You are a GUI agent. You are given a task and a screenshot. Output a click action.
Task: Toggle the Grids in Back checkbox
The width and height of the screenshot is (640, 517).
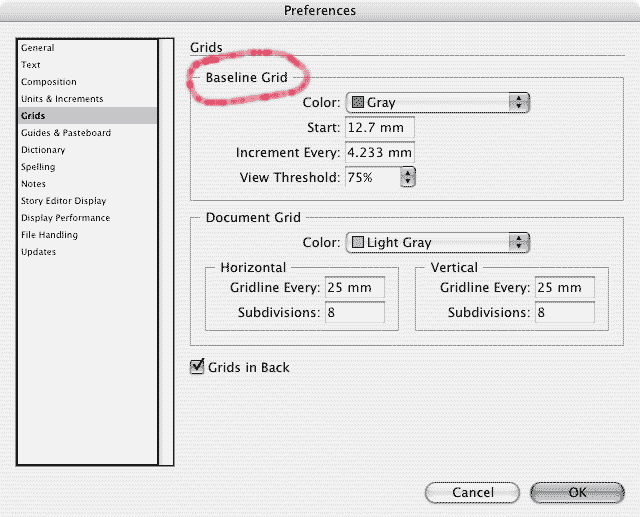197,367
